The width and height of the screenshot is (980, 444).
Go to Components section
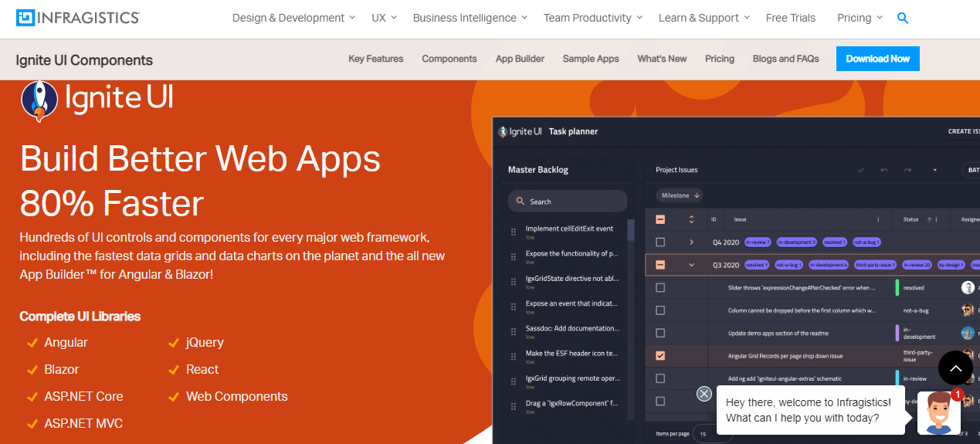coord(449,59)
